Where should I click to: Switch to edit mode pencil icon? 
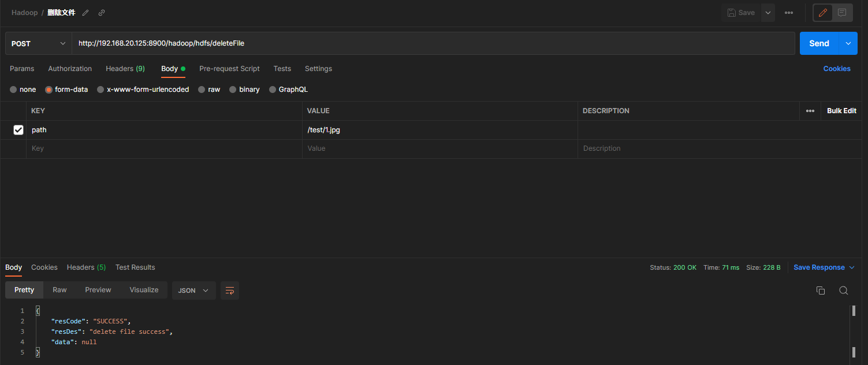tap(823, 13)
